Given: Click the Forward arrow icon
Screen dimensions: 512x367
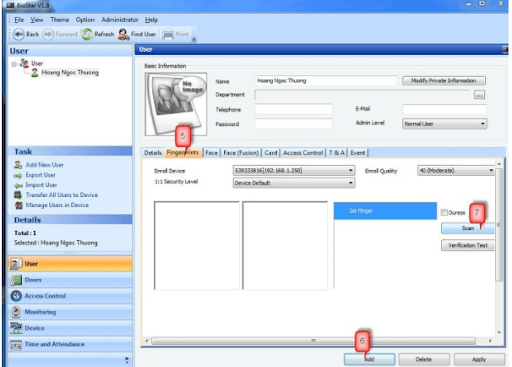Looking at the screenshot, I should tap(48, 34).
